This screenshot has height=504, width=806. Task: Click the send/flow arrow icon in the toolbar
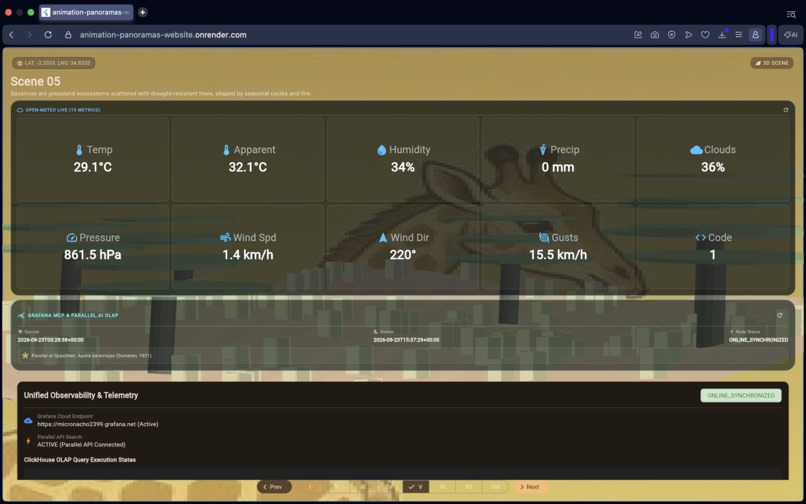(688, 35)
